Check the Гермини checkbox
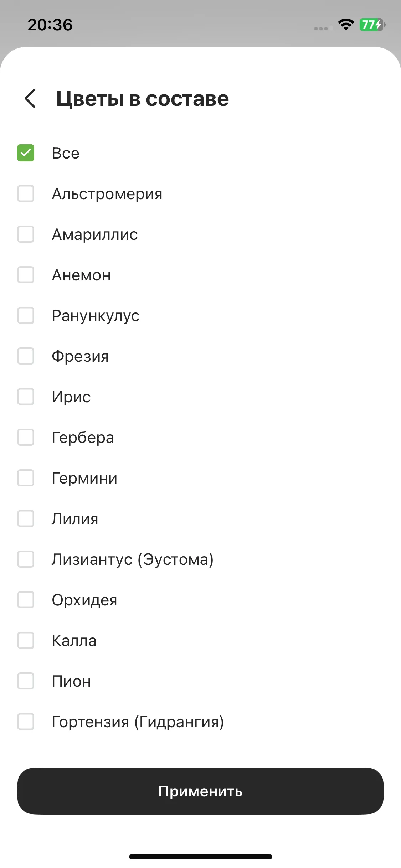 pos(26,478)
